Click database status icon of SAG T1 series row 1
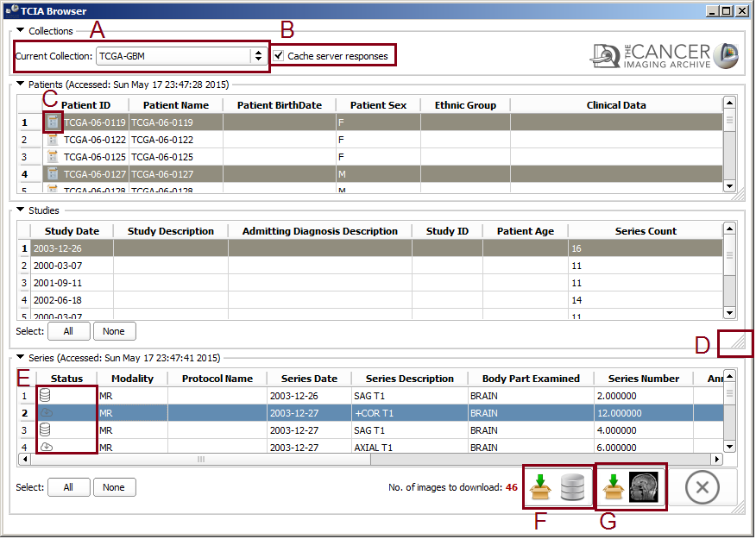 45,396
